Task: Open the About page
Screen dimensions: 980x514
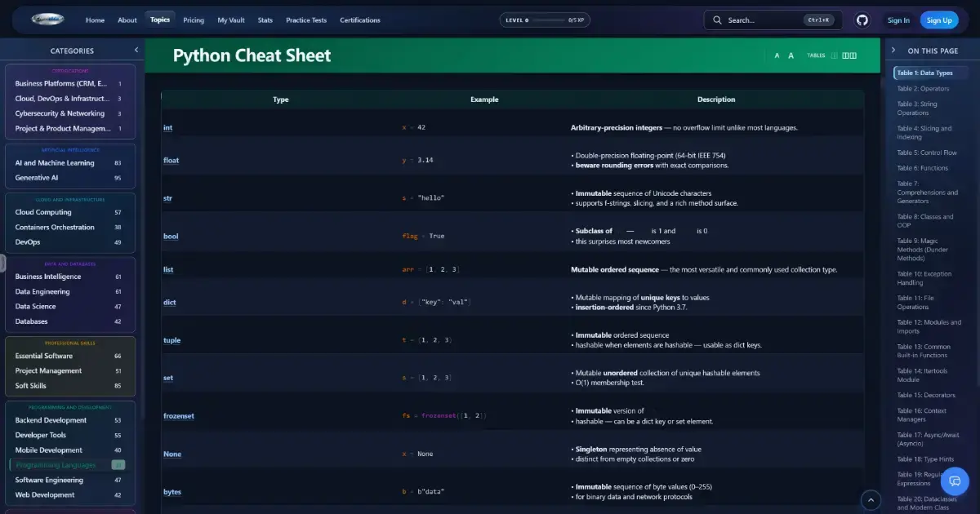Action: pyautogui.click(x=127, y=20)
